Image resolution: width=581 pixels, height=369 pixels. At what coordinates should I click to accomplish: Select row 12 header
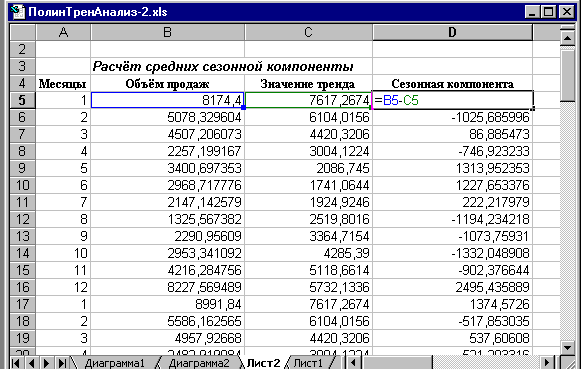click(x=22, y=219)
